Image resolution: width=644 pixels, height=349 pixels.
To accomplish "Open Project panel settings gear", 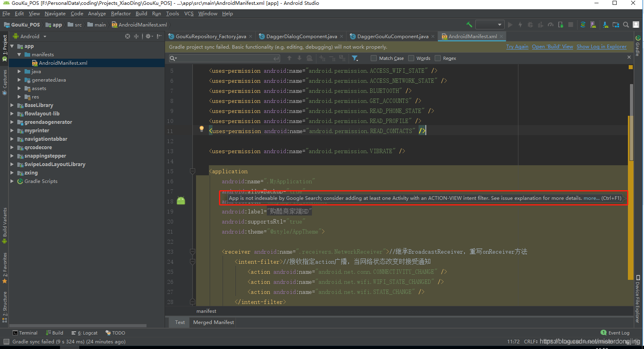I will 149,36.
